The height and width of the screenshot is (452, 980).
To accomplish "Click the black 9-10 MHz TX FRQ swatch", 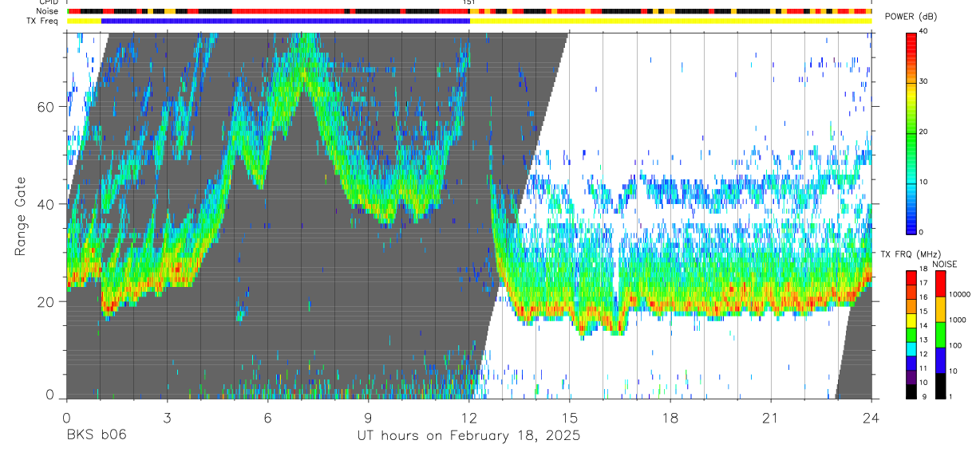I will (911, 391).
